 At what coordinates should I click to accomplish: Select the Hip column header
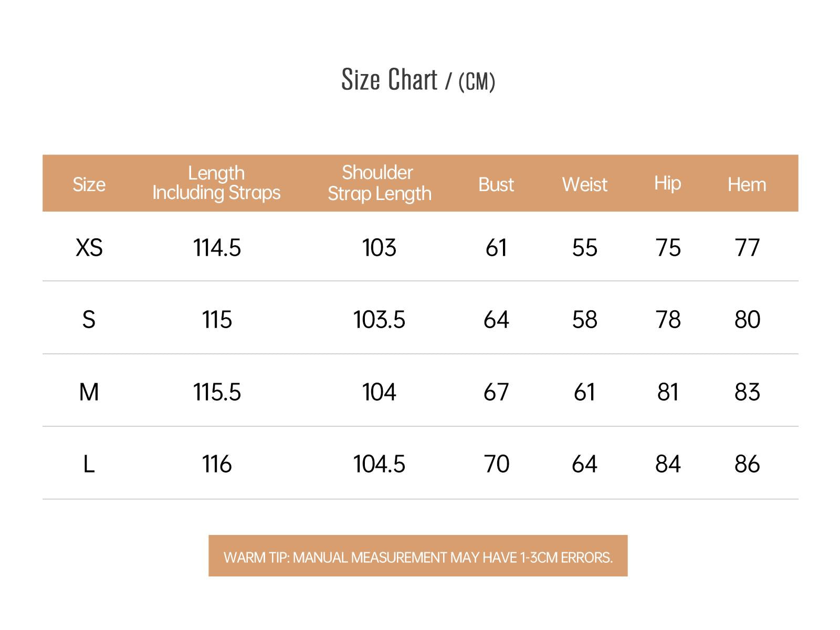tap(667, 184)
